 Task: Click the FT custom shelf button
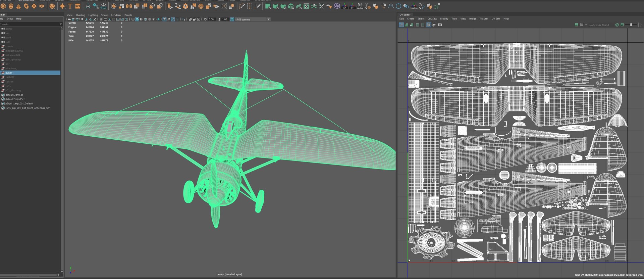pos(352,6)
